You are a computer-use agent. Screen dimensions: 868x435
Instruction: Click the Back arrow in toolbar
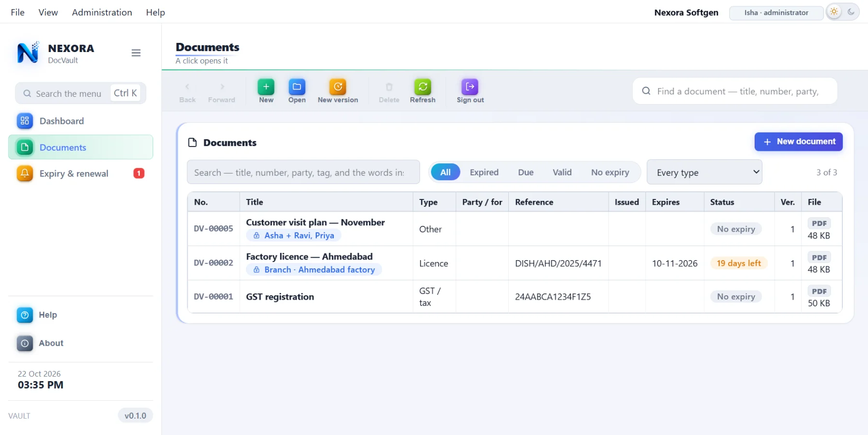point(187,87)
